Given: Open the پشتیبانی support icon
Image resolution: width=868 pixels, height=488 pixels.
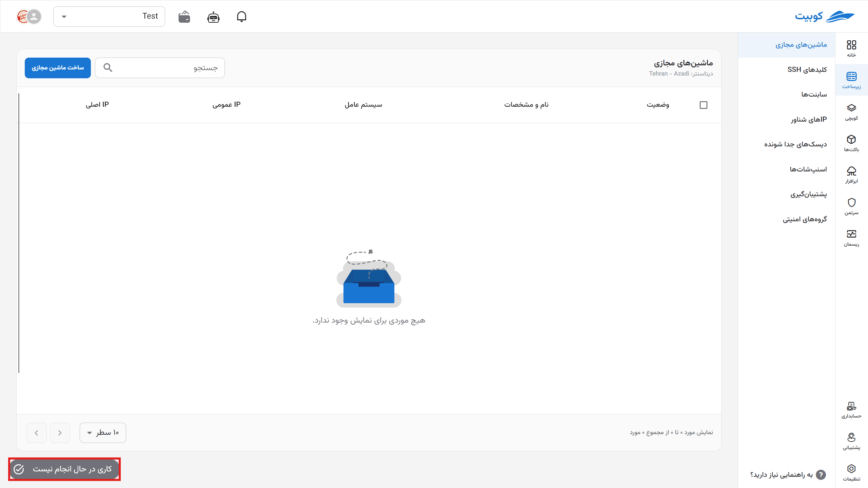Looking at the screenshot, I should click(851, 441).
